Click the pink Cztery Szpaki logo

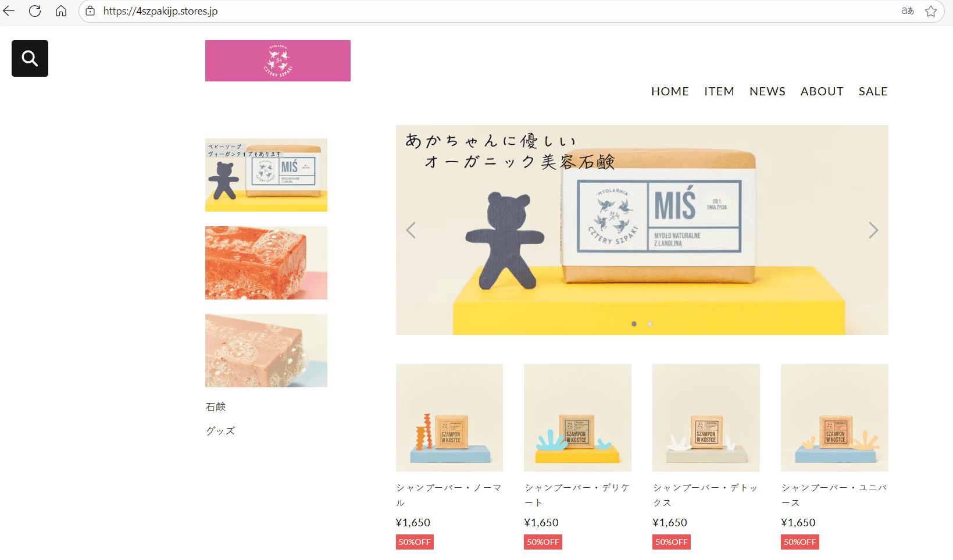[x=278, y=60]
